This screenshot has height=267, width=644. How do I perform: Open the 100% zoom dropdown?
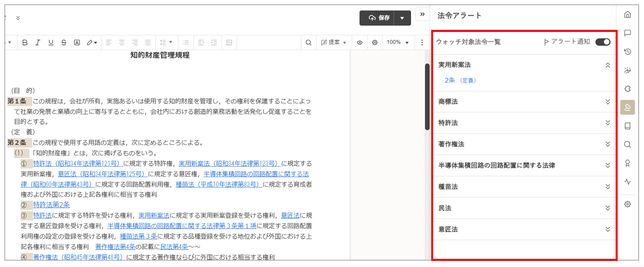pos(397,43)
